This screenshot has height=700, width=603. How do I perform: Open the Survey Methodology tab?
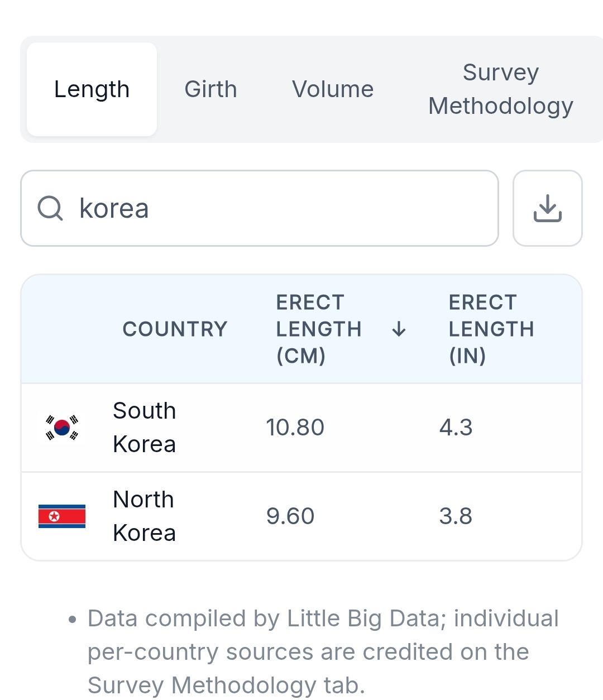[500, 89]
